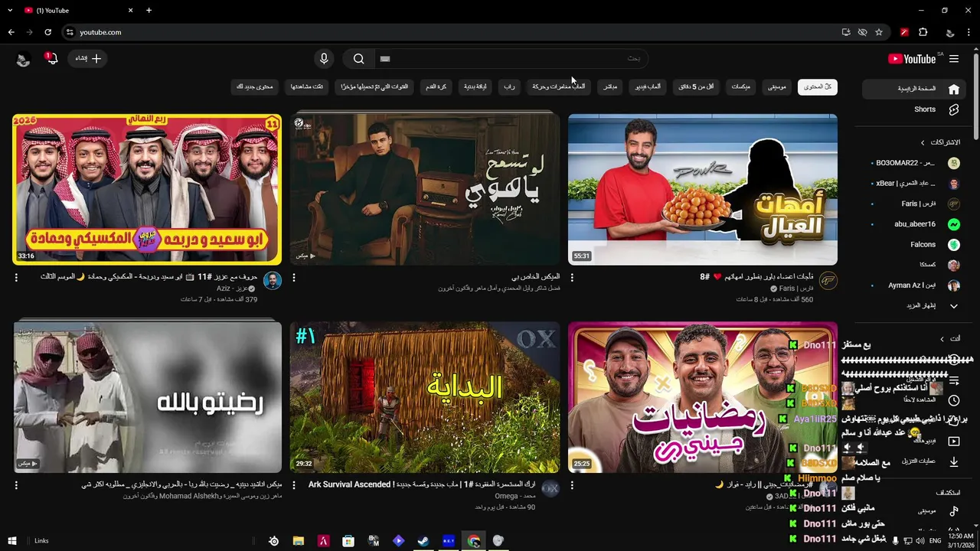Open Omega channel avatar under Ark video
The width and height of the screenshot is (980, 551).
coord(550,489)
